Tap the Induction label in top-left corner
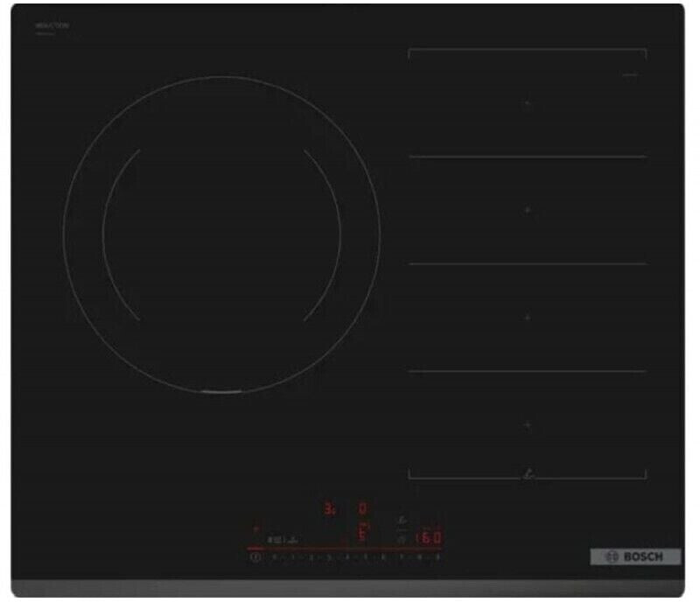This screenshot has width=700, height=602. 52,27
